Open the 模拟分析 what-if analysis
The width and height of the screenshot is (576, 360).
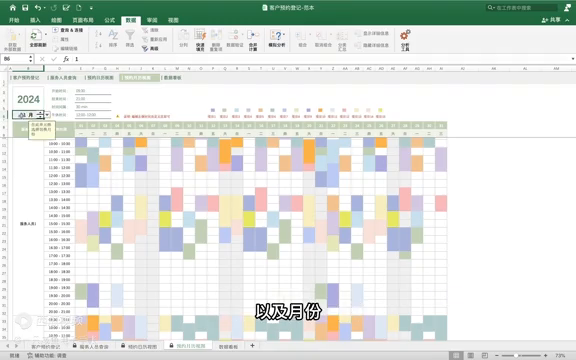277,38
